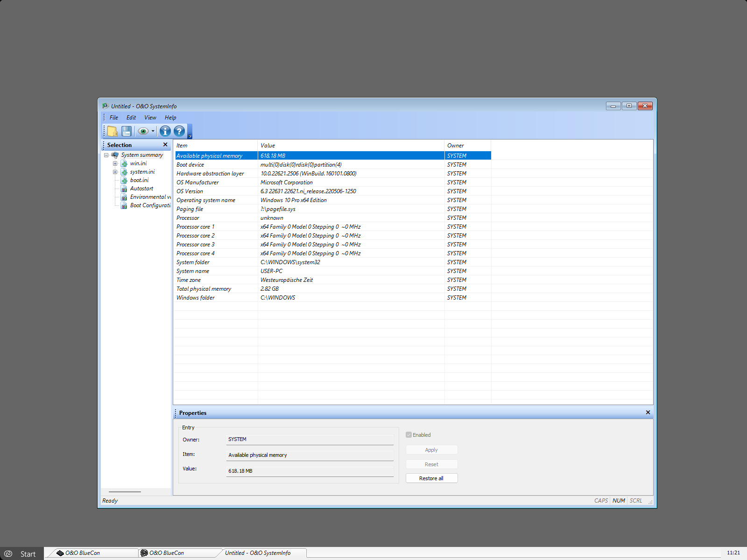Sort by Owner column header
The image size is (747, 560).
point(468,146)
